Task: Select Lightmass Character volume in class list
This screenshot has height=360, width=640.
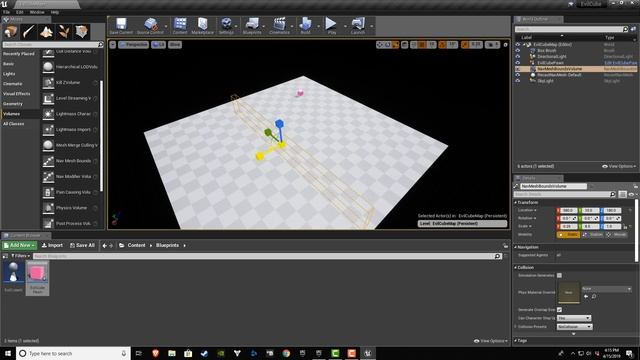Action: pos(70,114)
